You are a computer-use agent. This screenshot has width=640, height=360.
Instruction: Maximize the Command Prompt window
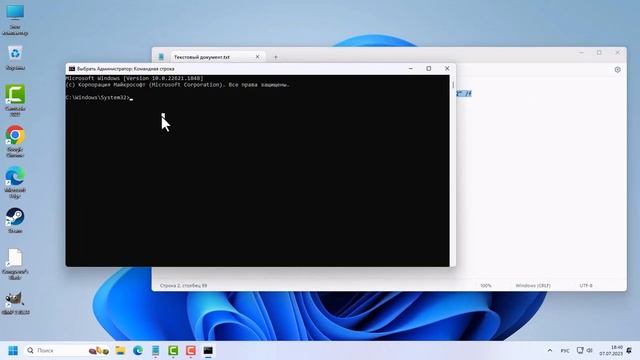pos(429,69)
